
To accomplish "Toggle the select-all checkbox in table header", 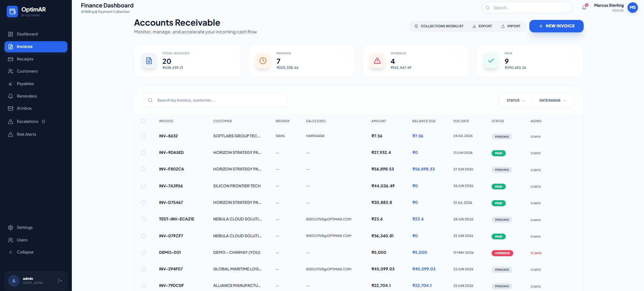I will click(x=144, y=121).
